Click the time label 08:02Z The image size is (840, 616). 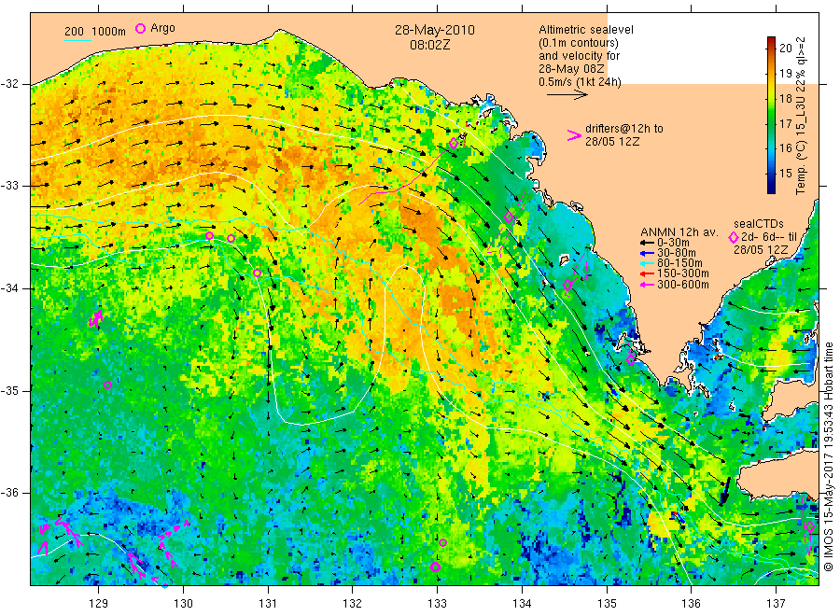pos(429,45)
